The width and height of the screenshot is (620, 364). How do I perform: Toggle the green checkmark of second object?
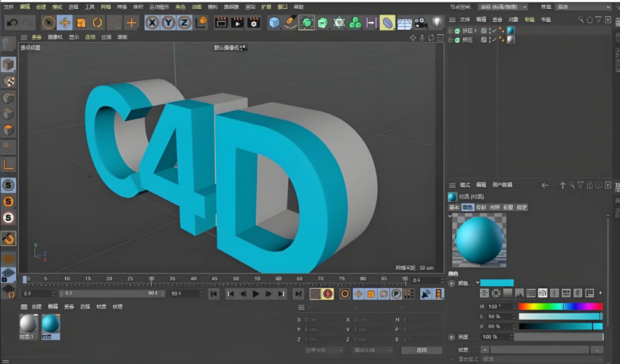(x=495, y=39)
